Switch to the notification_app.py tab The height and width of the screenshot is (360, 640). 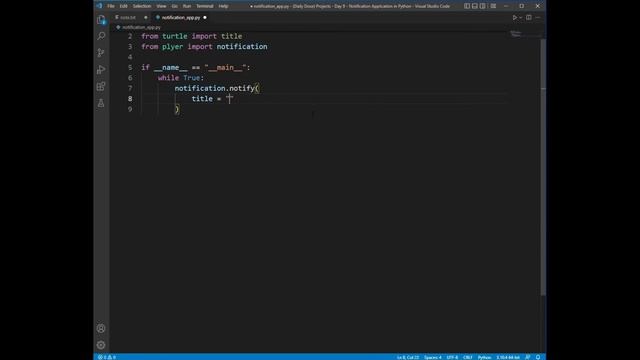pos(181,18)
